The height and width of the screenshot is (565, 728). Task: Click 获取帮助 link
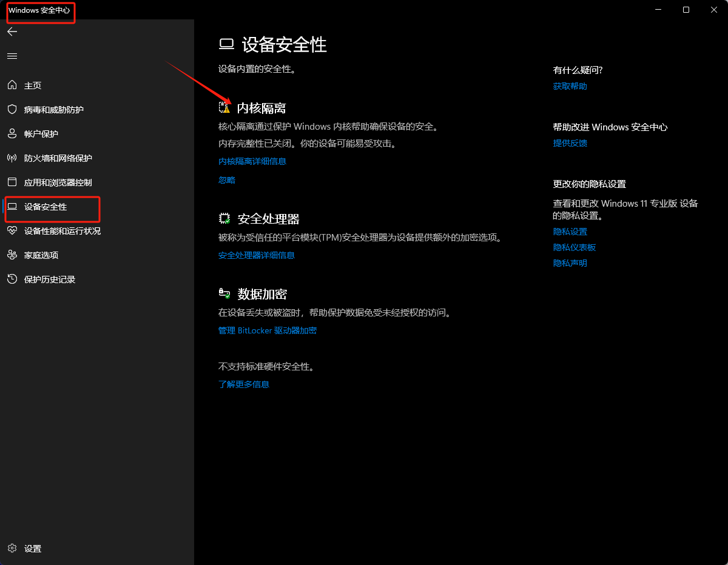point(570,86)
